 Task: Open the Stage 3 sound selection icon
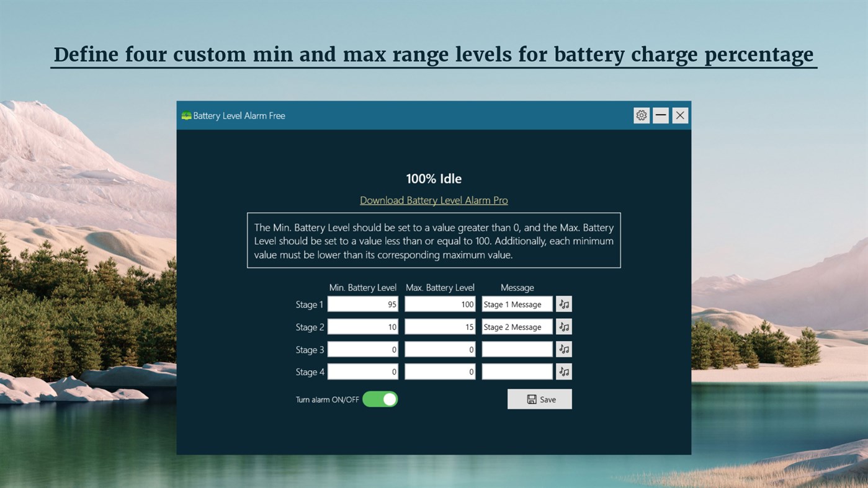[x=563, y=348]
